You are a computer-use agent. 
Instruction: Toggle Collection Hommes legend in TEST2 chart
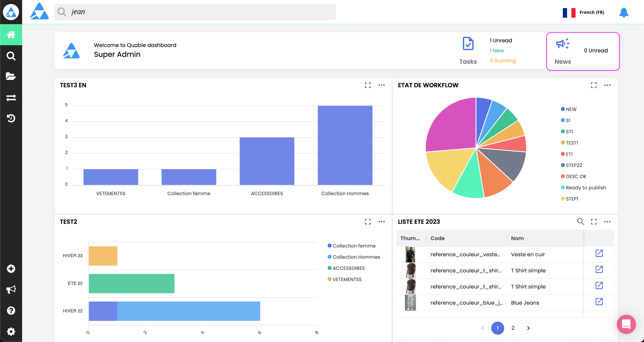coord(356,257)
